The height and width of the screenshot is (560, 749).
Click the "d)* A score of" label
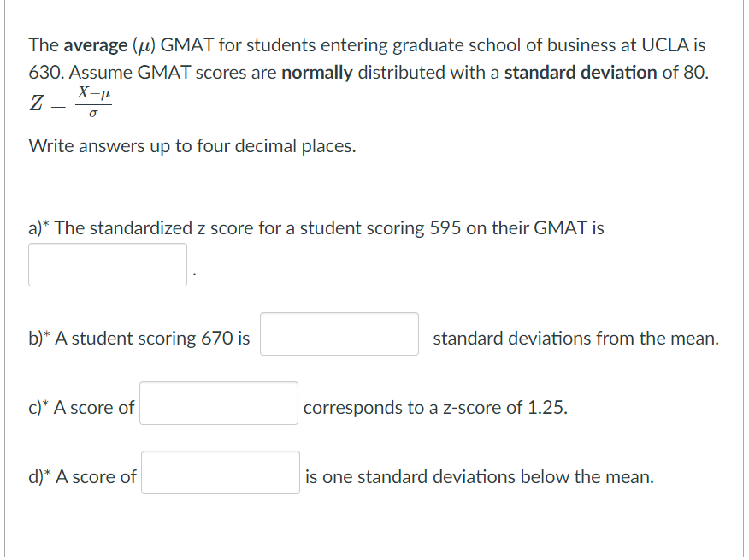(82, 477)
